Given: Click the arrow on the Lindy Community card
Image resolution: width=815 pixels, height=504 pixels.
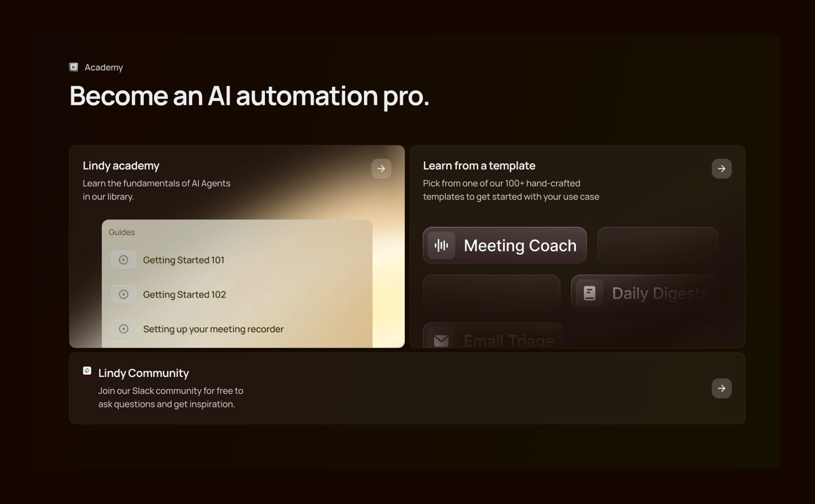Looking at the screenshot, I should (x=721, y=388).
